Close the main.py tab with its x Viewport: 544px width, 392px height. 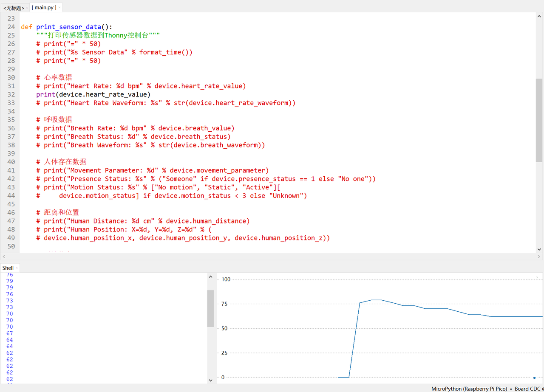click(x=59, y=8)
